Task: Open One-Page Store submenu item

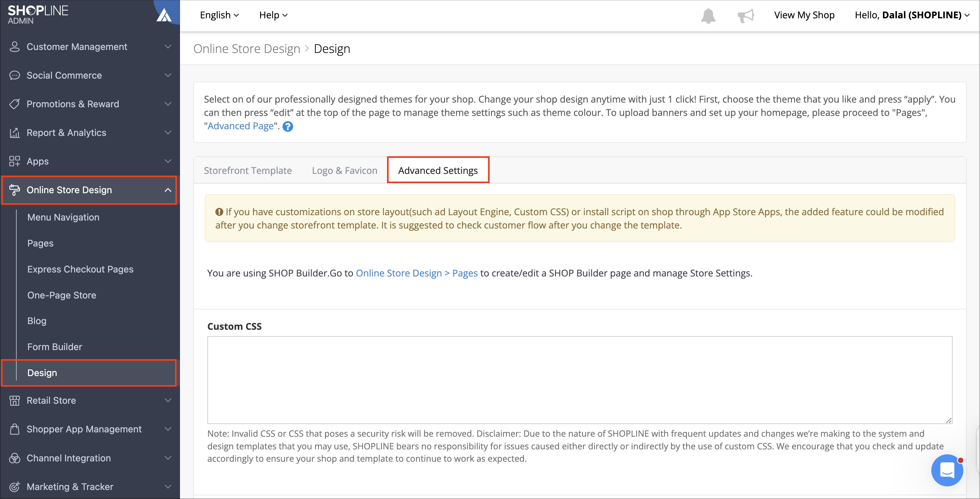Action: 62,295
